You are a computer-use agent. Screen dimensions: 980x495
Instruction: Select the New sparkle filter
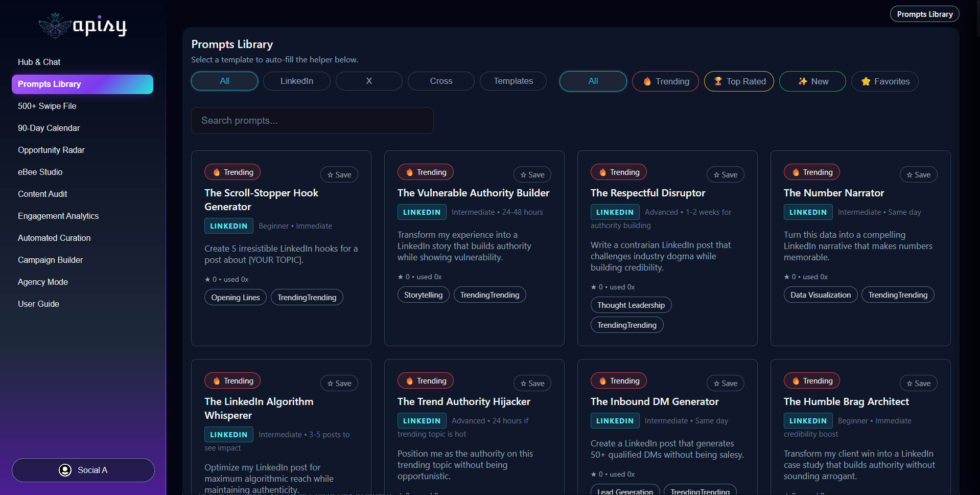[x=812, y=81]
